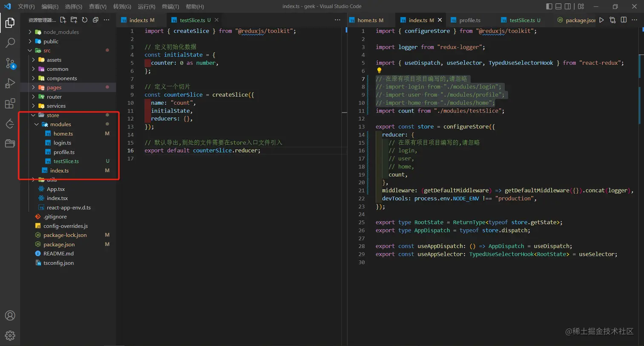This screenshot has width=644, height=346.
Task: Open Source Control view with 6 badge
Action: [x=10, y=63]
